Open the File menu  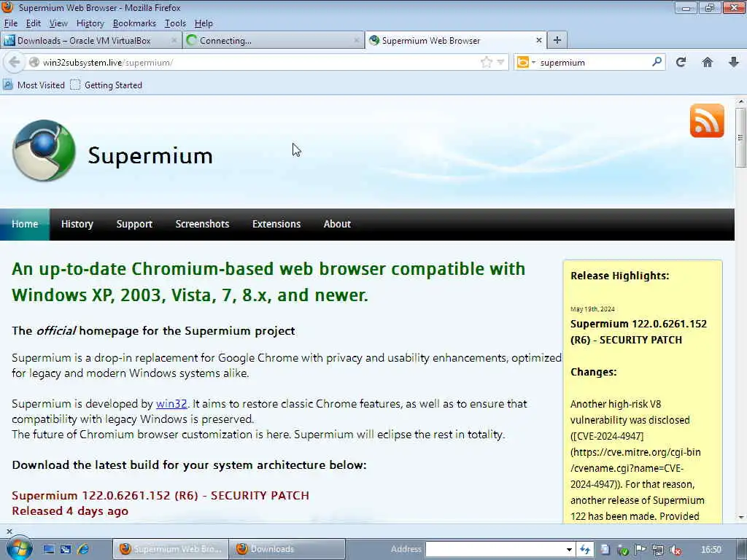click(x=10, y=23)
